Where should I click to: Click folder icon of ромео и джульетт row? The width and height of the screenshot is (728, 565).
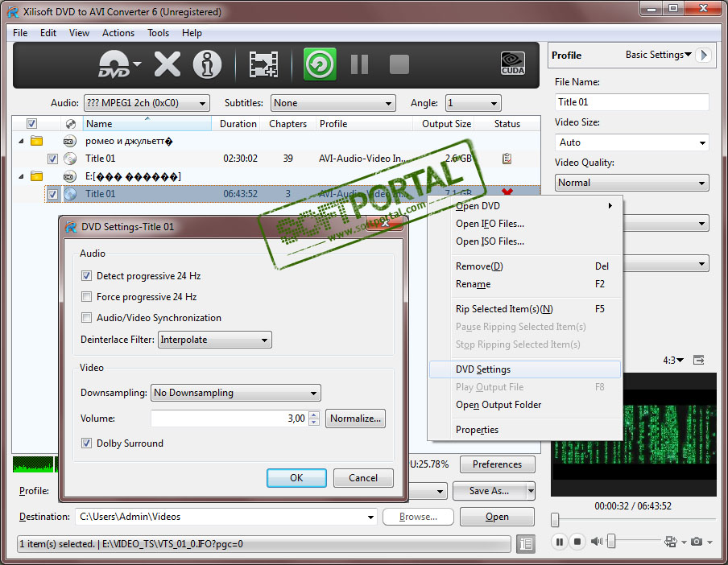[x=37, y=141]
